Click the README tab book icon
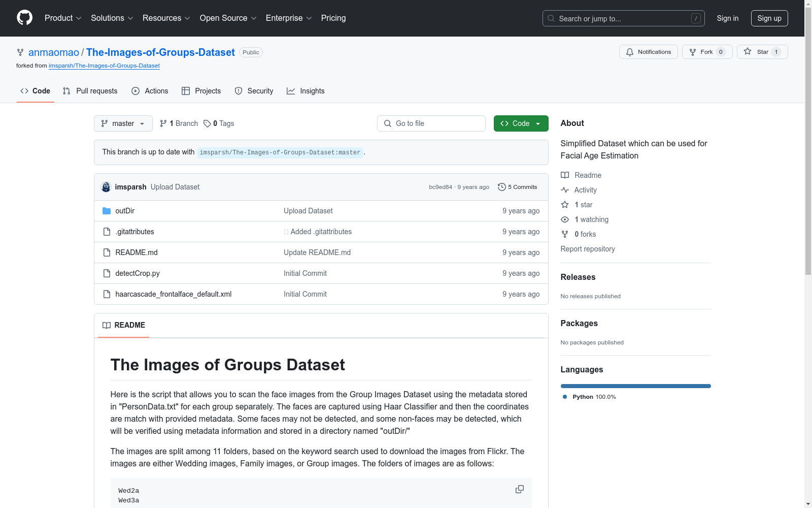Viewport: 812px width, 508px height. pyautogui.click(x=107, y=325)
